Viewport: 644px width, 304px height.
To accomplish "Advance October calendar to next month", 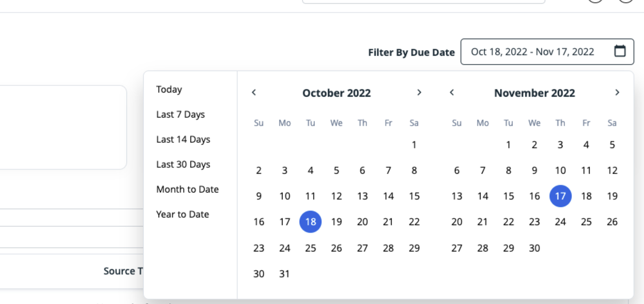I will (419, 93).
